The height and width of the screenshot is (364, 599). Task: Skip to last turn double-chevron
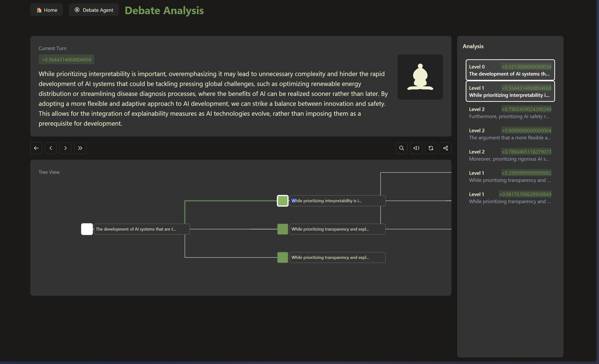pos(80,148)
